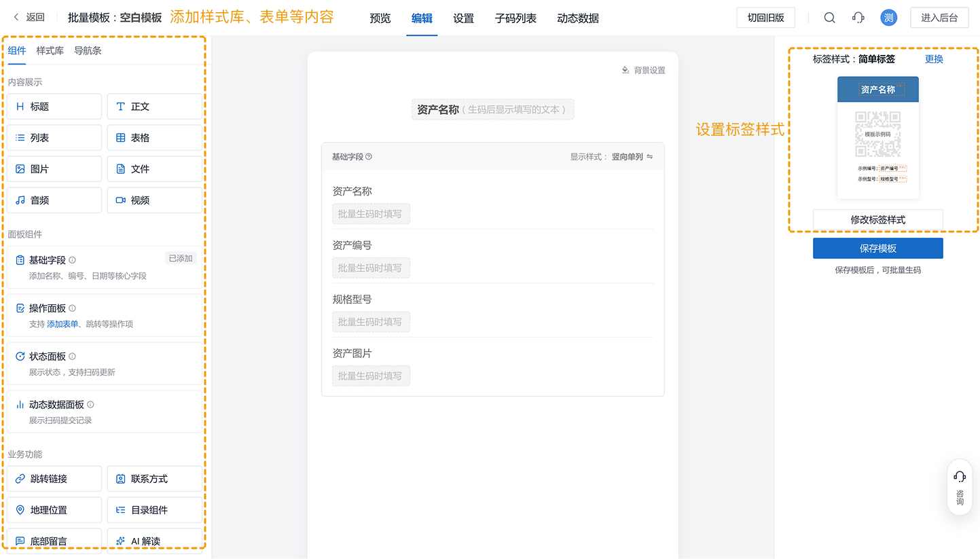The width and height of the screenshot is (980, 559).
Task: Open the blue 测 user avatar
Action: [x=888, y=18]
